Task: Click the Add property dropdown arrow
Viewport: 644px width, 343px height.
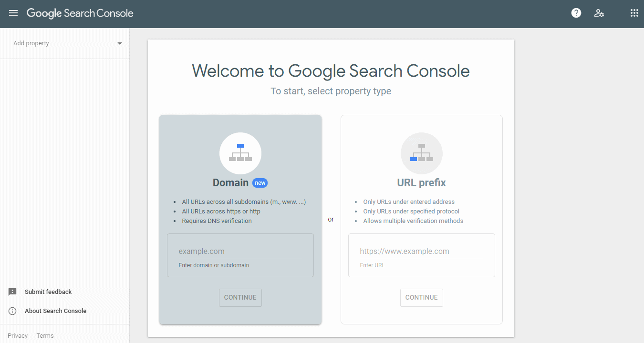Action: coord(120,43)
